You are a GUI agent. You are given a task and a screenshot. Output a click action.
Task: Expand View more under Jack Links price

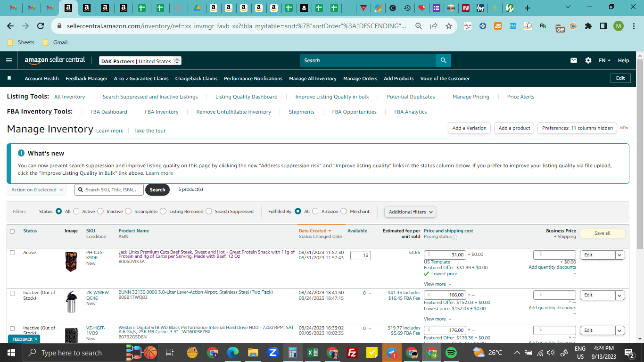click(x=438, y=284)
